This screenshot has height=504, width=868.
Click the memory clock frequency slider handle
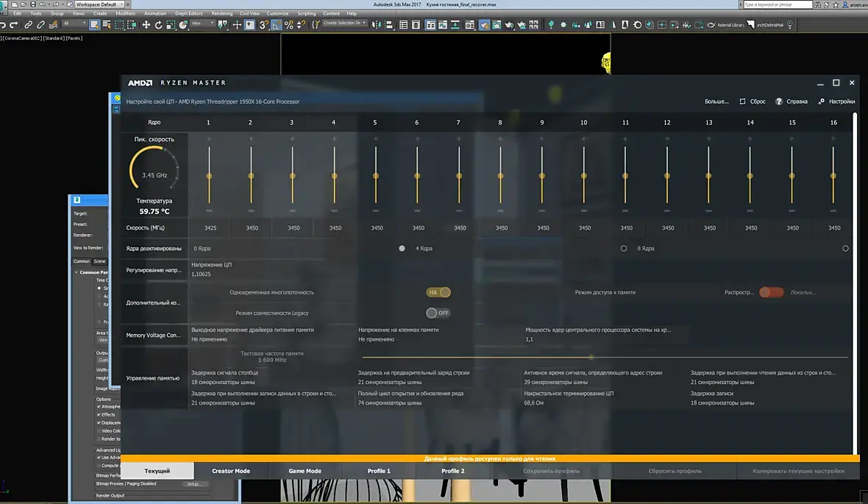point(591,358)
